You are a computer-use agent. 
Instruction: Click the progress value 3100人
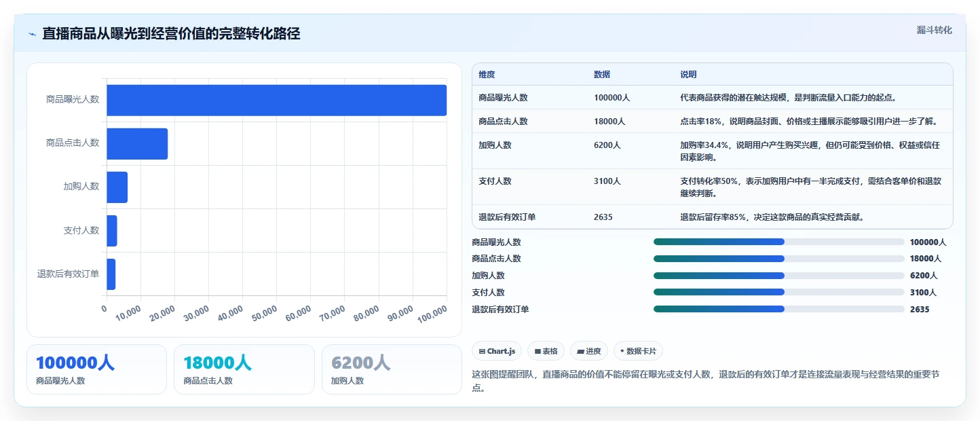(924, 293)
